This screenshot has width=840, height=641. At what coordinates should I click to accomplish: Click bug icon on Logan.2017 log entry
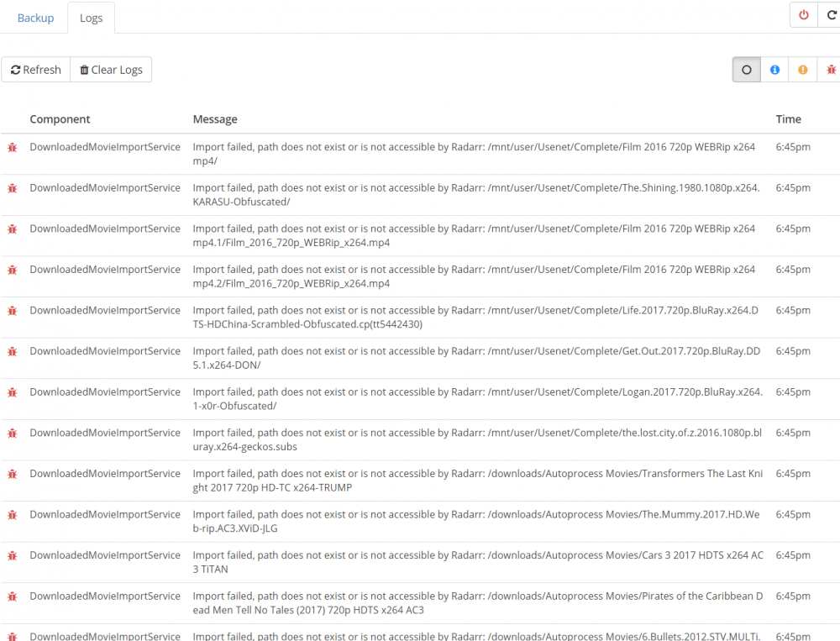coord(13,392)
